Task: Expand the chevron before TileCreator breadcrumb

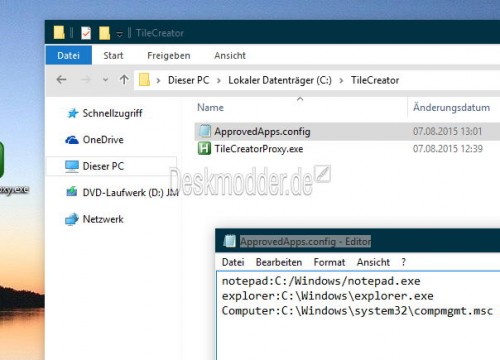Action: [341, 80]
